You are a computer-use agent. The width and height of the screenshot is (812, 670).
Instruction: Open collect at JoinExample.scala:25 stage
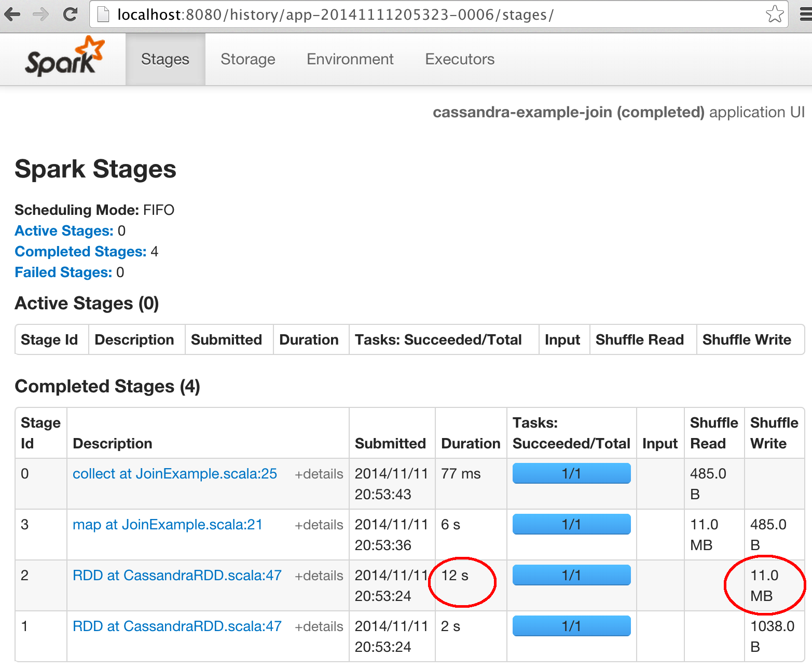click(175, 473)
